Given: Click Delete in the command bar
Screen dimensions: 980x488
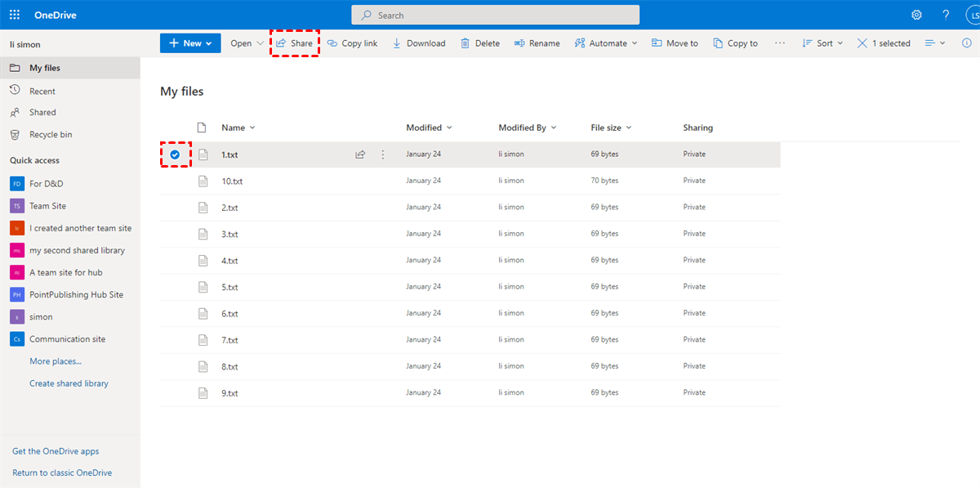Looking at the screenshot, I should pos(479,43).
